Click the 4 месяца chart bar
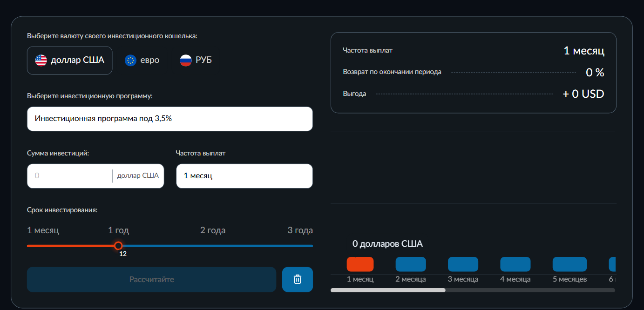 pos(515,264)
